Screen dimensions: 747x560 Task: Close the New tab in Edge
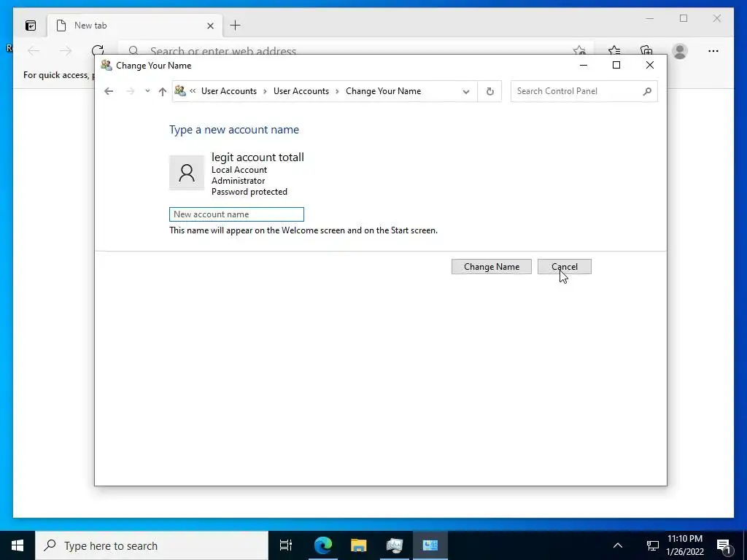coord(210,26)
